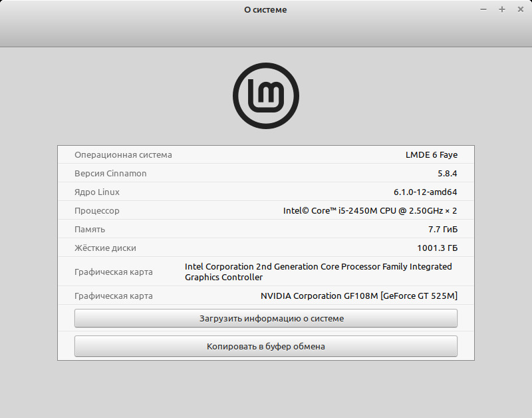Click the 'Жёсткие диски' label
Viewport: 532px width, 418px height.
coord(105,248)
